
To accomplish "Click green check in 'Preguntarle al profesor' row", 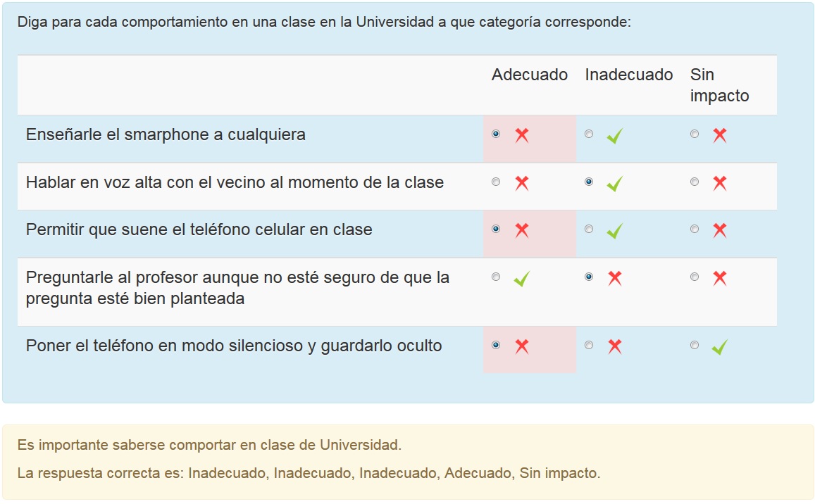I will [x=521, y=279].
